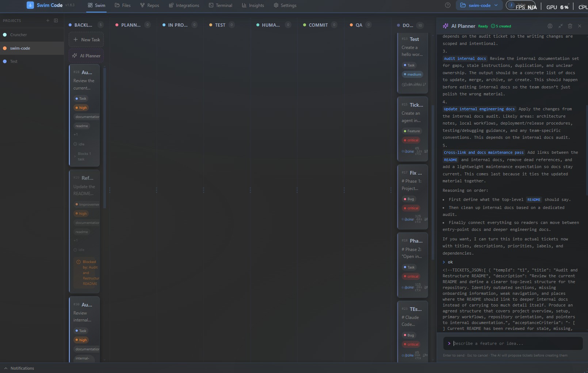This screenshot has width=588, height=373.
Task: Focus the 'Describe a feature or idea' input
Action: [x=511, y=343]
